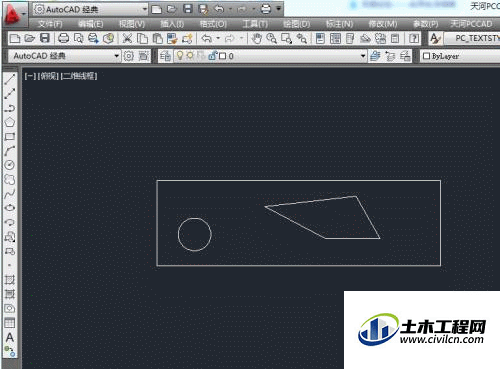Click My Workspace icon
Viewport: 500px width, 369px height.
[143, 56]
